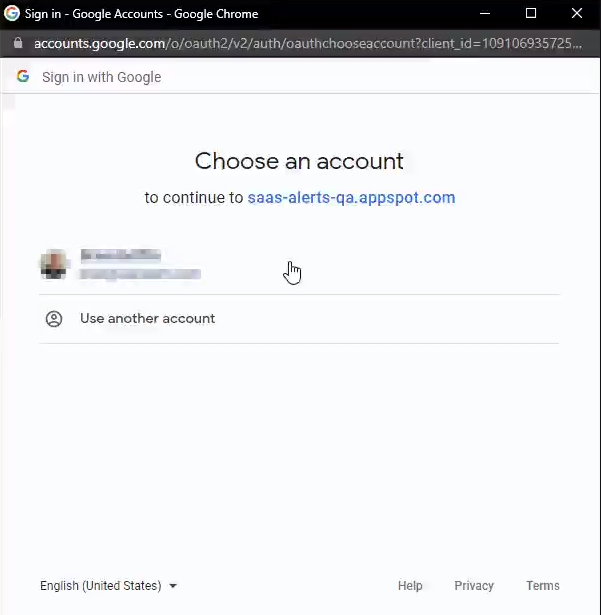
Task: Open the Privacy link in footer
Action: pos(474,586)
